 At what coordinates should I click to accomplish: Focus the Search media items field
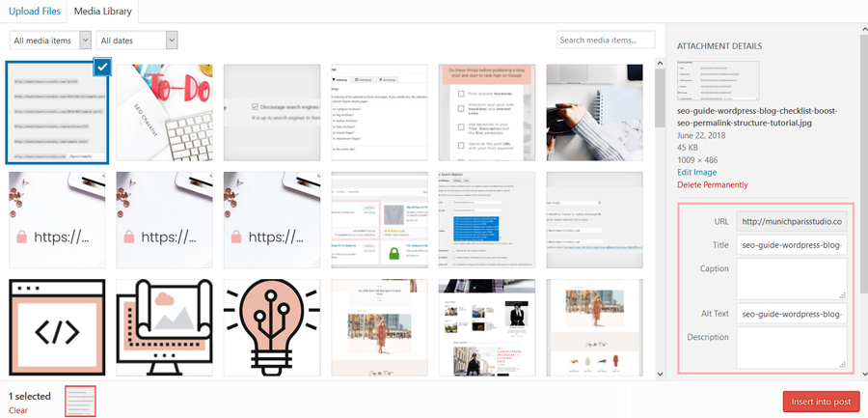pyautogui.click(x=606, y=40)
